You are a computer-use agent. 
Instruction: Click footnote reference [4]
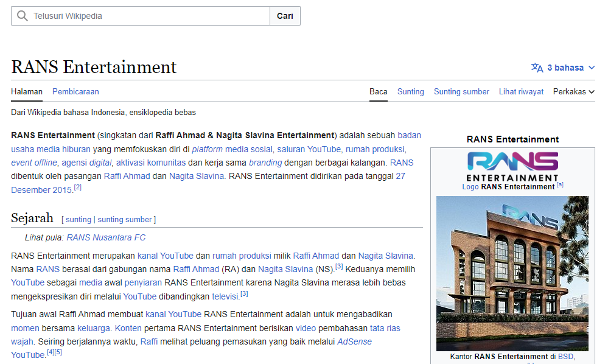point(51,352)
